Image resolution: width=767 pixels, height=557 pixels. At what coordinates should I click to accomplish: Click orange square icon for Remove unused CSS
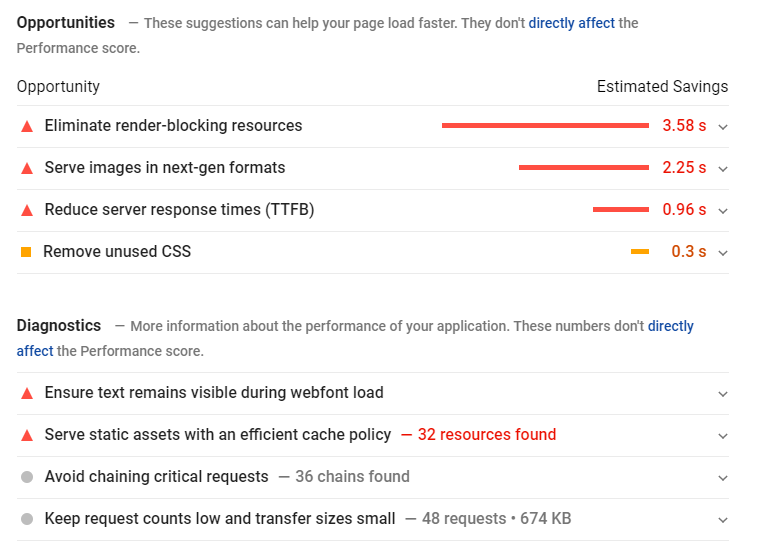(26, 252)
